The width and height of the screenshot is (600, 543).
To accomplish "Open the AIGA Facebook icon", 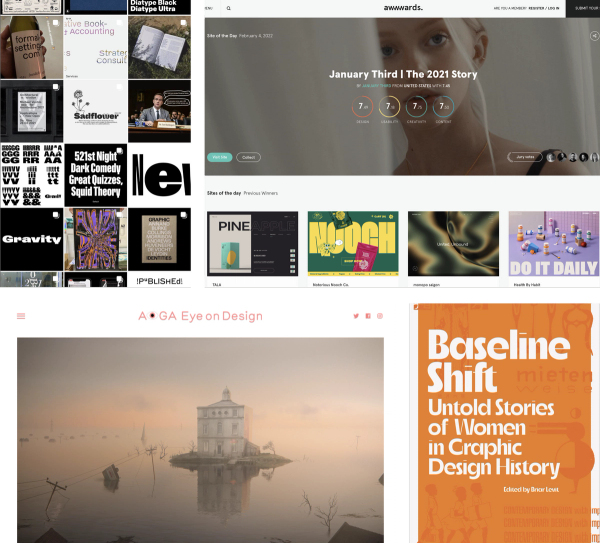I will pos(368,316).
